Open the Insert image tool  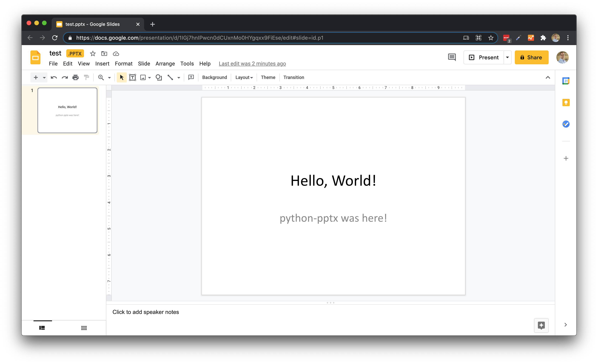click(x=143, y=77)
